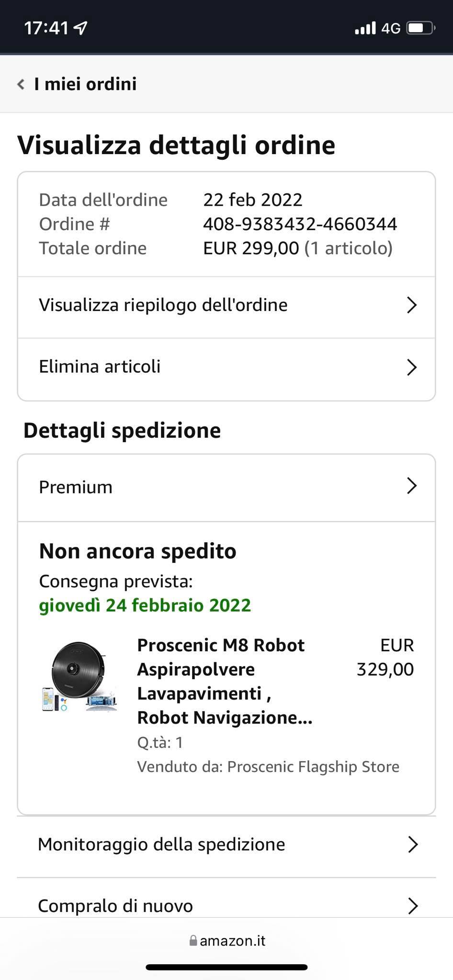Expand the Elimina articoli chevron
The height and width of the screenshot is (980, 453).
click(411, 367)
